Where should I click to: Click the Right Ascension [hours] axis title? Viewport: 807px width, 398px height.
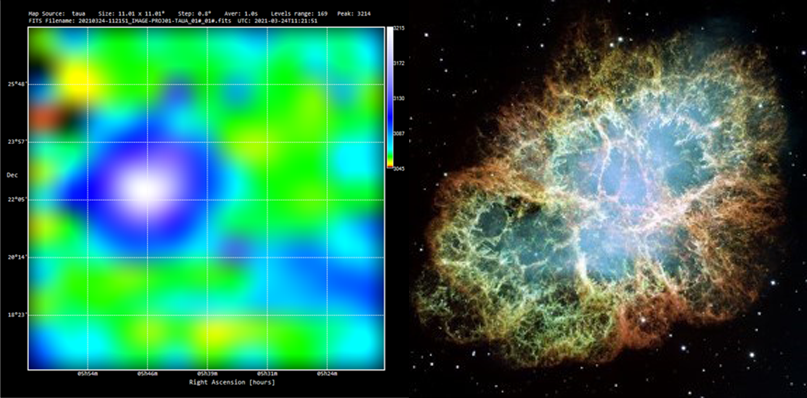tap(232, 382)
